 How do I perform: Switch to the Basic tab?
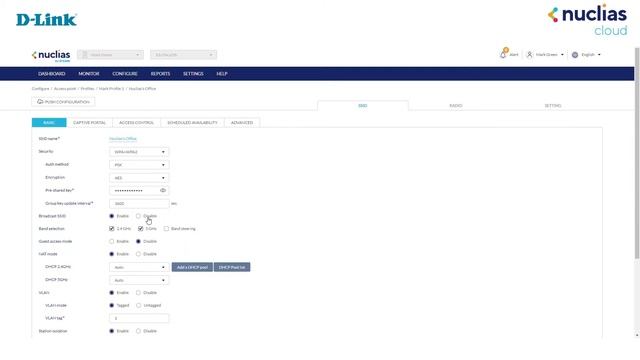(x=49, y=122)
